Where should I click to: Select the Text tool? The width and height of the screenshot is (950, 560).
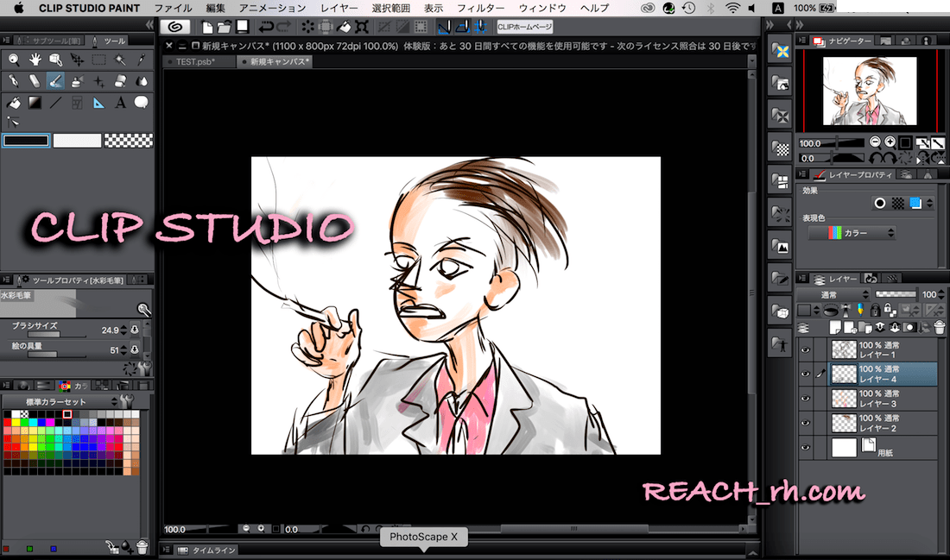pyautogui.click(x=120, y=103)
